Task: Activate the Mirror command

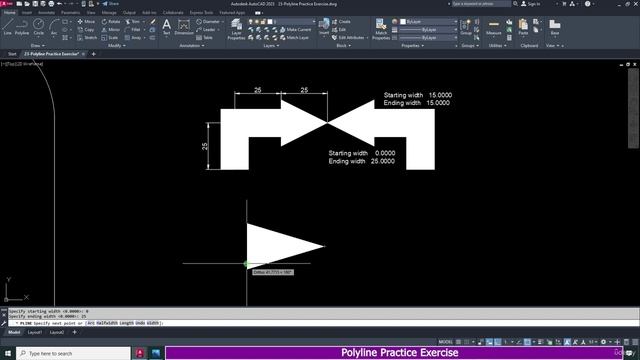Action: (111, 29)
